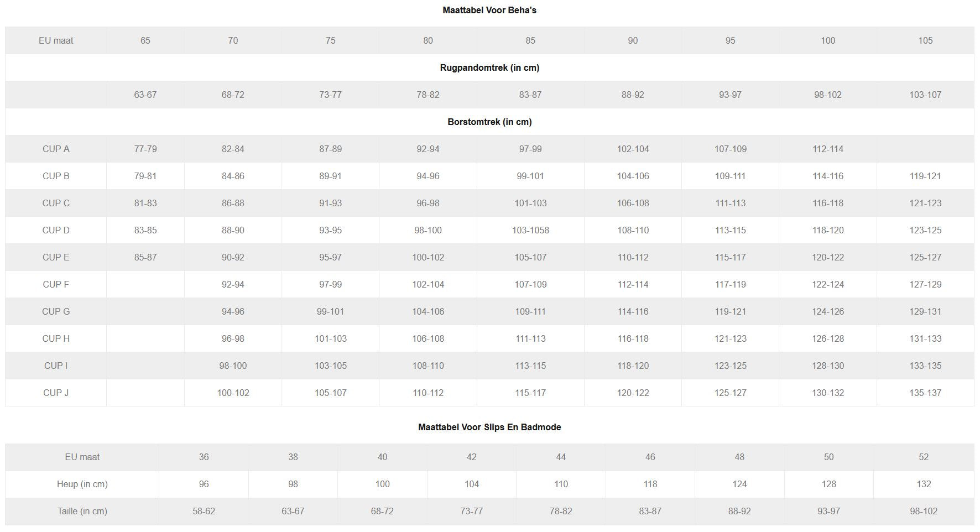
Task: Select the CUP J row label
Action: (56, 393)
